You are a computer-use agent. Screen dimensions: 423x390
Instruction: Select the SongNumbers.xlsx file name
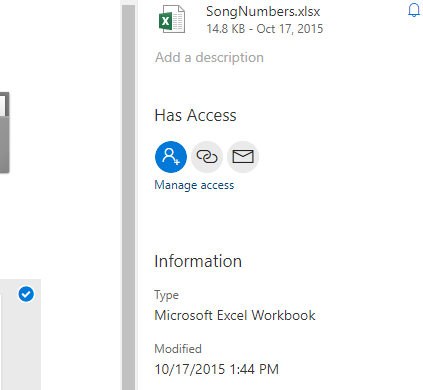(x=263, y=11)
